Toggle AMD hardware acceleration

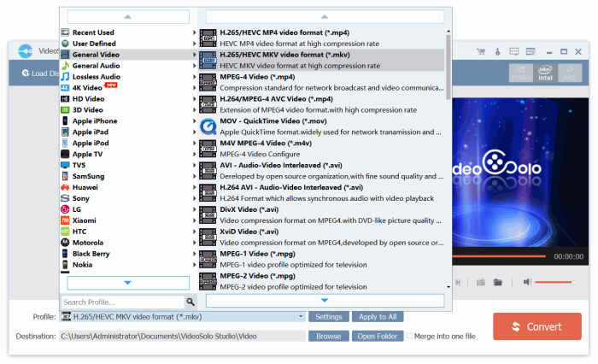(x=570, y=73)
